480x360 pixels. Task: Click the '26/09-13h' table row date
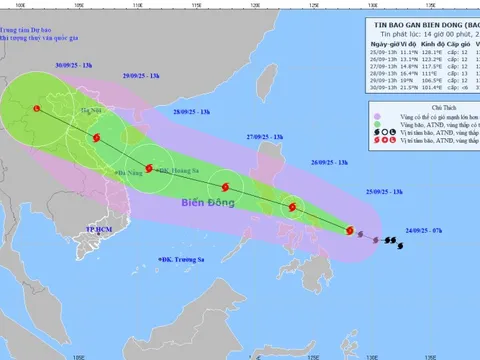pyautogui.click(x=383, y=59)
